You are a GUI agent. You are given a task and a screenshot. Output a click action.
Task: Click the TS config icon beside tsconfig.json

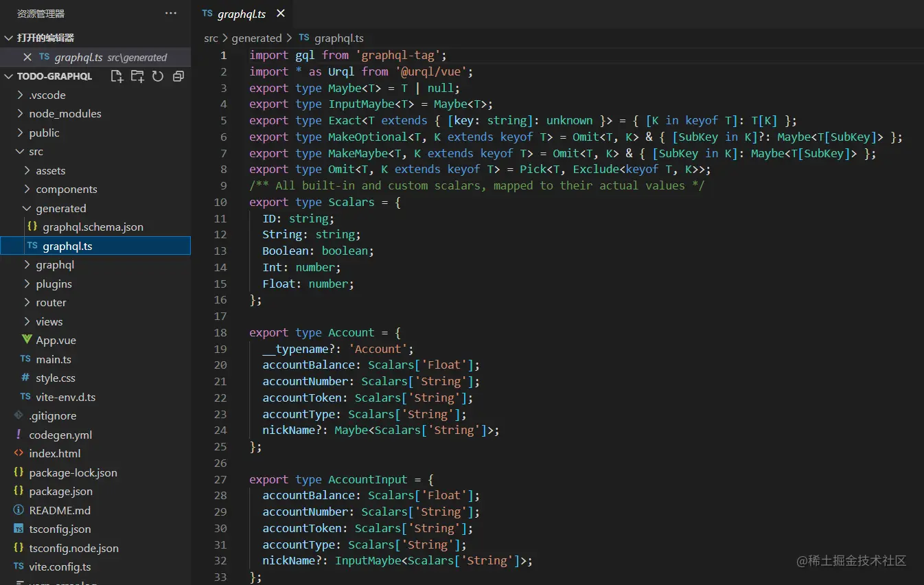[x=19, y=529]
